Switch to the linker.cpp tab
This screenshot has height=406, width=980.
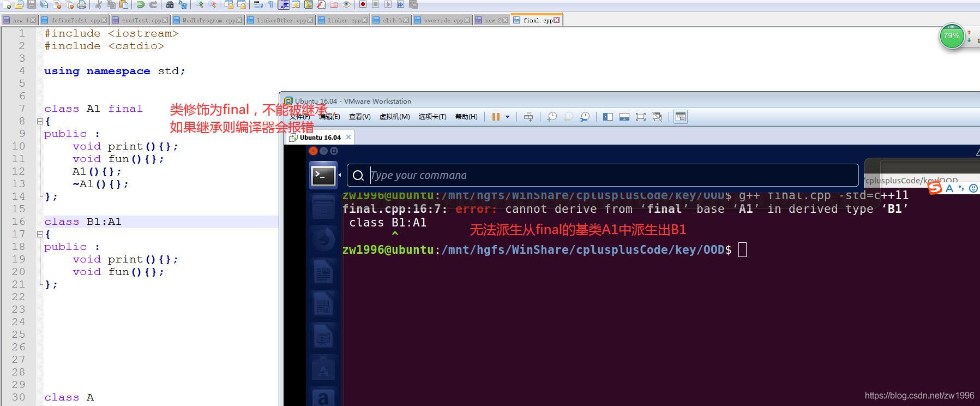point(344,20)
